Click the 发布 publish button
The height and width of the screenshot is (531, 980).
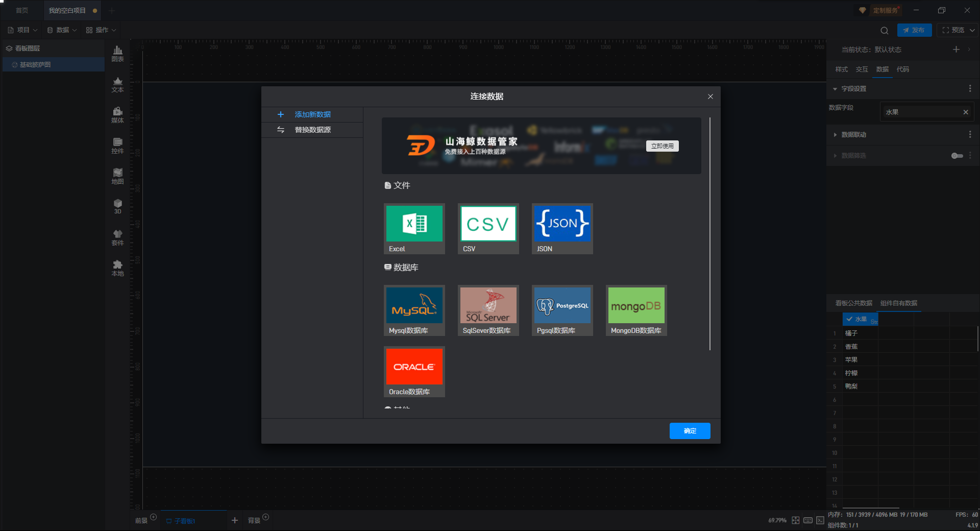click(914, 30)
